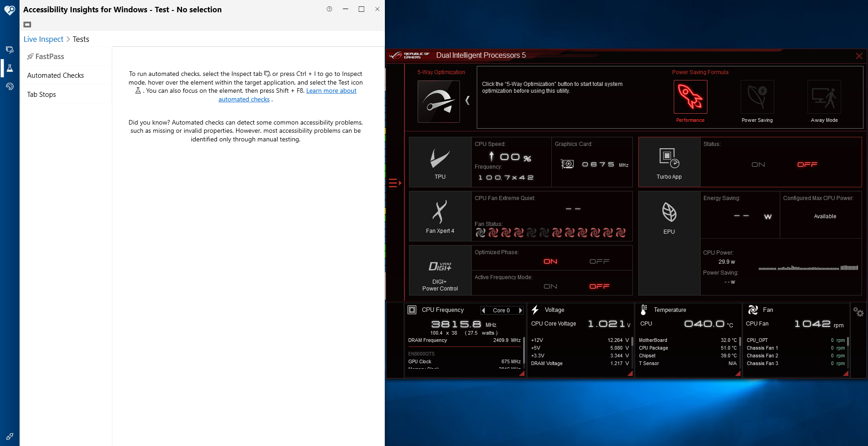Open the settings gear in the monitoring panel
This screenshot has width=868, height=446.
click(x=858, y=312)
